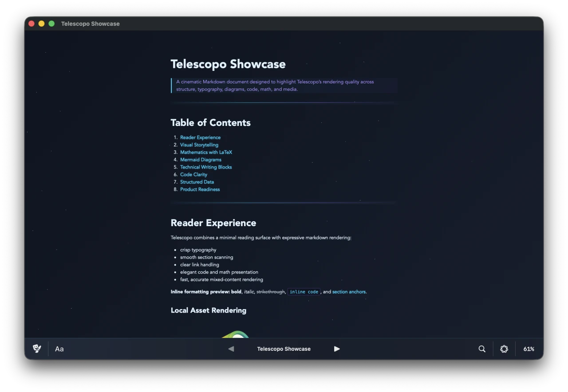Open the Mermaid Diagrams section
The width and height of the screenshot is (568, 392).
pos(201,160)
